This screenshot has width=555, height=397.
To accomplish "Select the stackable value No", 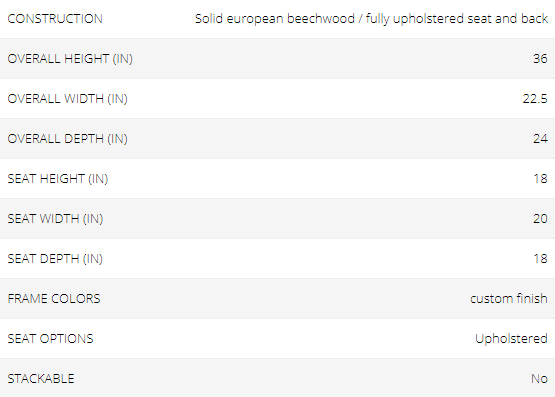I will click(539, 379).
